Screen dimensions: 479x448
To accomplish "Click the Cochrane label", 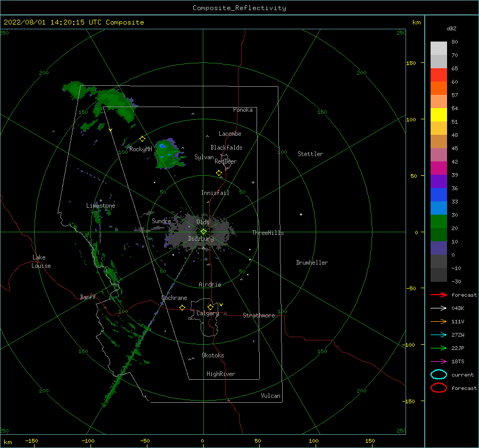I will tap(174, 298).
